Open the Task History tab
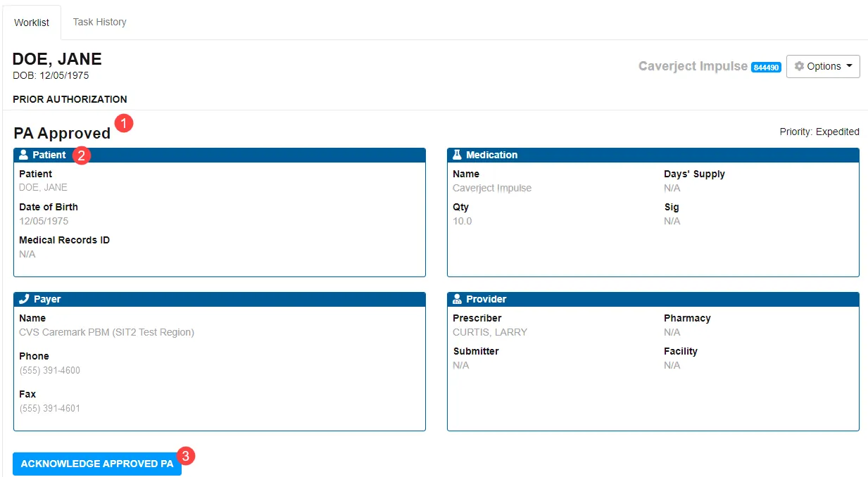Image resolution: width=868 pixels, height=477 pixels. (100, 22)
